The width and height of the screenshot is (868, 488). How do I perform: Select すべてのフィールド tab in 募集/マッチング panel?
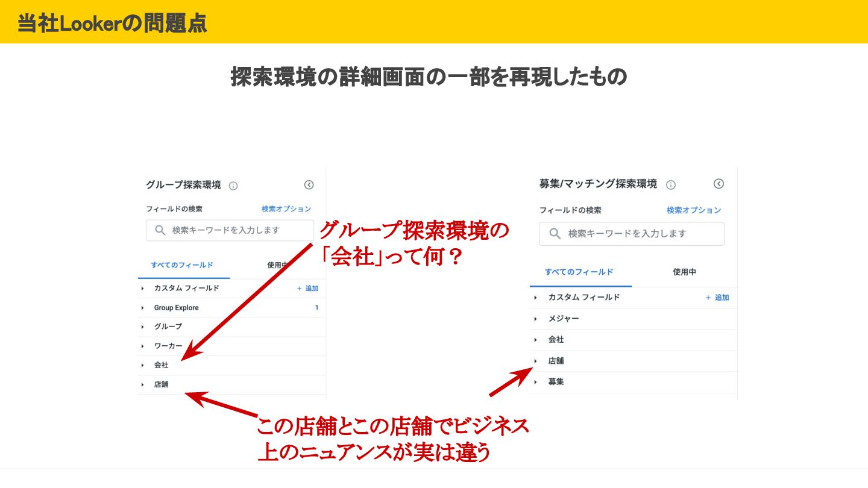[579, 272]
